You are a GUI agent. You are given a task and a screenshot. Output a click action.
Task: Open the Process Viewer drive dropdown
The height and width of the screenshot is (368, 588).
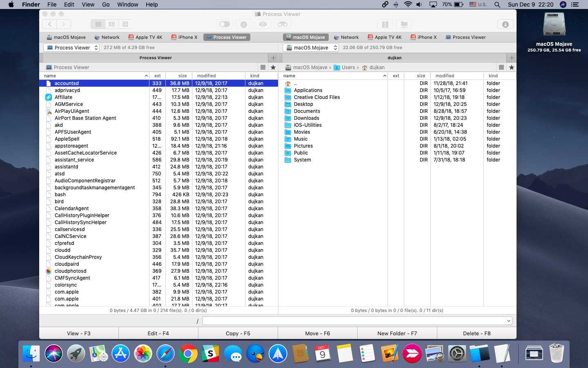pos(71,48)
